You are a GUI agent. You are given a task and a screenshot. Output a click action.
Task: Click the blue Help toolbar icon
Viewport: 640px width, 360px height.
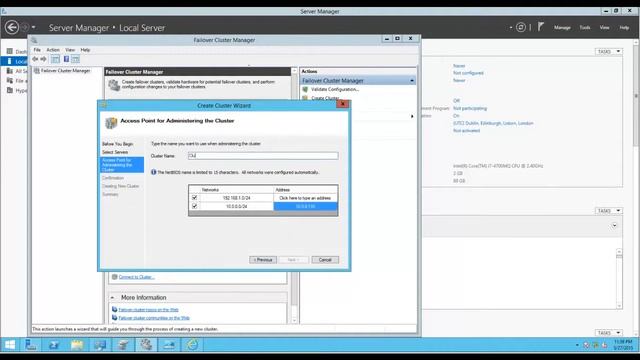pyautogui.click(x=66, y=59)
